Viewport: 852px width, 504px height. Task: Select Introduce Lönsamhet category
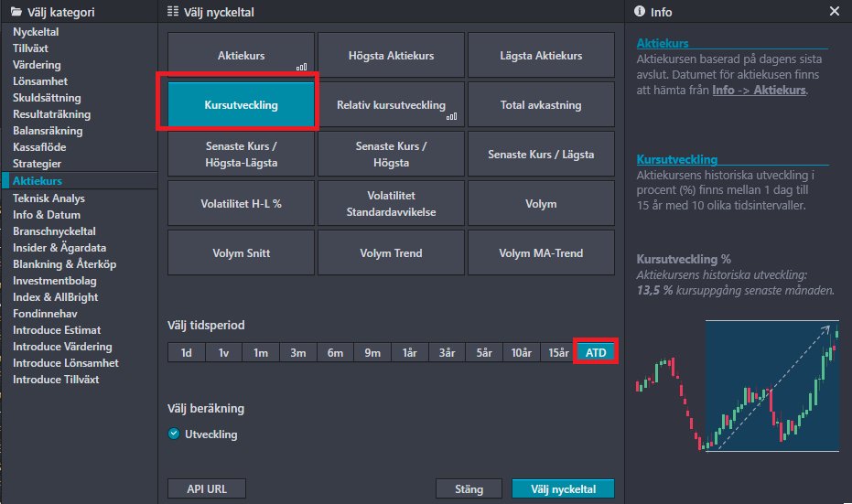66,363
